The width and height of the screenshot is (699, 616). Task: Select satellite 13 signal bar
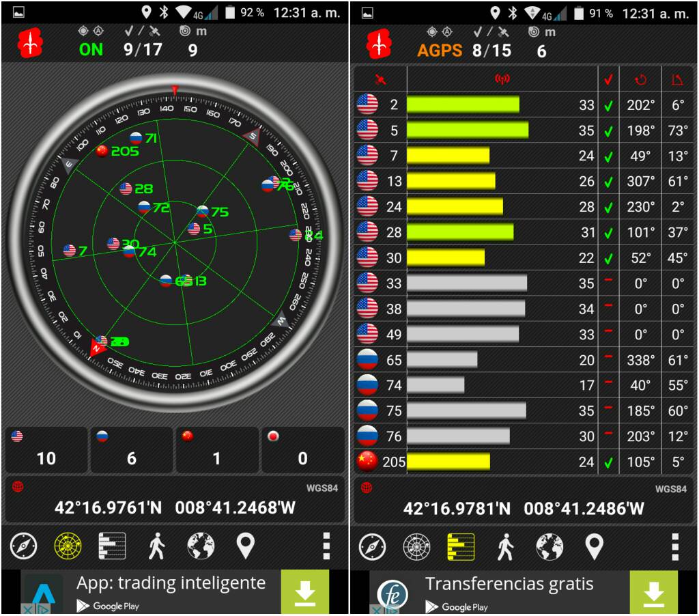[451, 181]
